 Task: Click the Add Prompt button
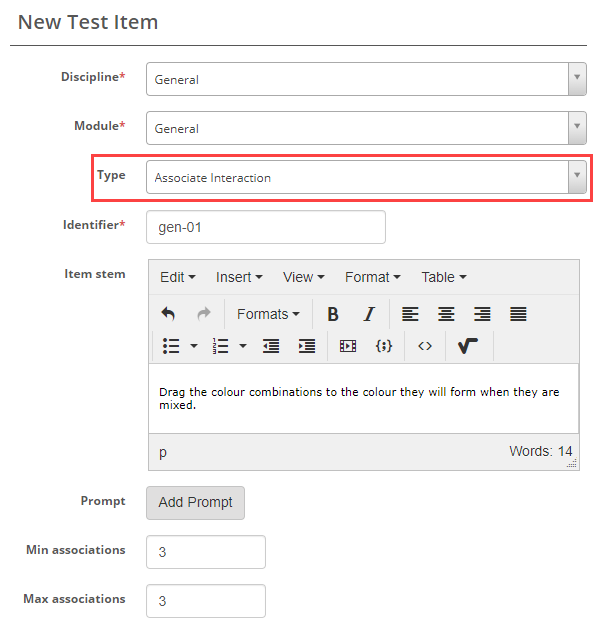click(195, 502)
